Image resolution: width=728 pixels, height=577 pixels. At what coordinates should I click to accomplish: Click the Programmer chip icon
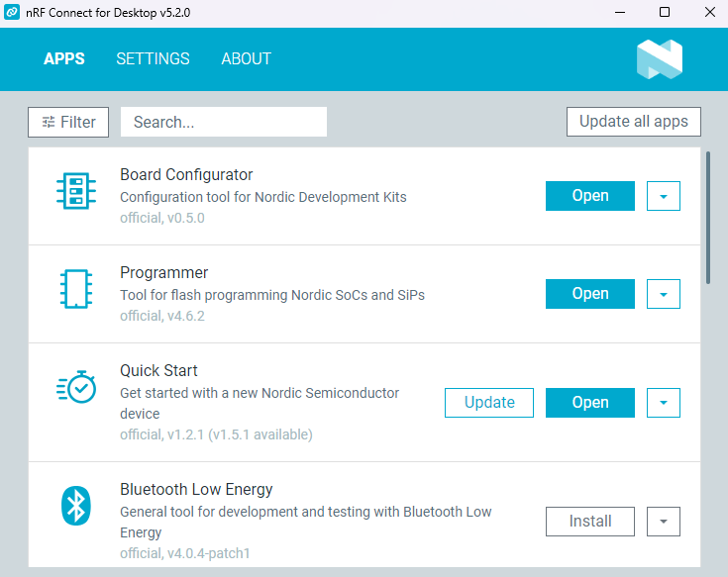(76, 290)
